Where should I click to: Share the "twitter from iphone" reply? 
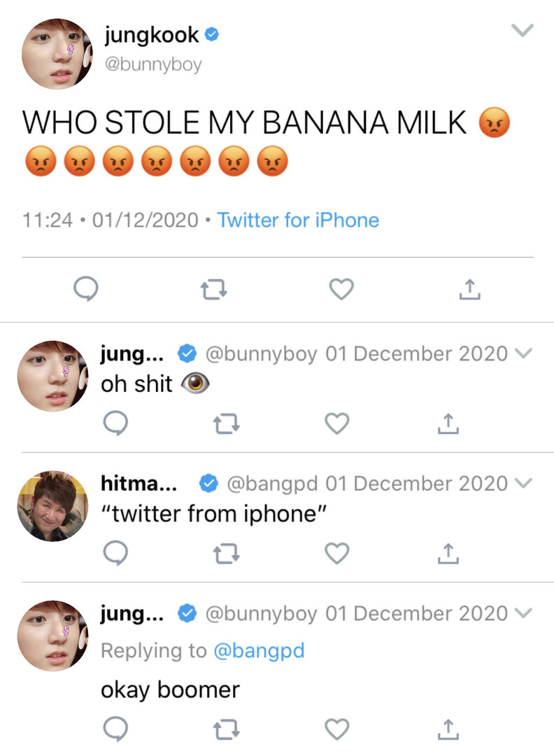448,553
